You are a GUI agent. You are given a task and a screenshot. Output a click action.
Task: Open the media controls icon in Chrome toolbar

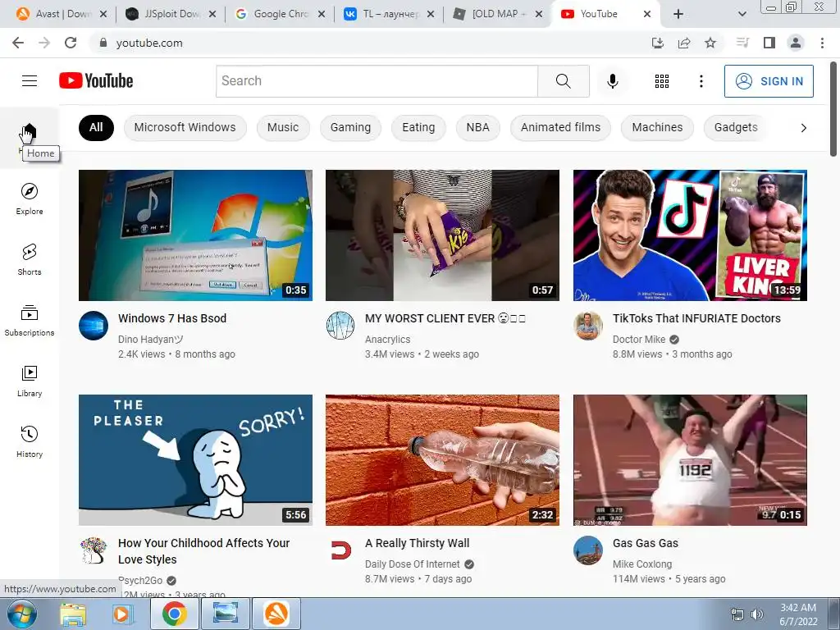coord(742,43)
